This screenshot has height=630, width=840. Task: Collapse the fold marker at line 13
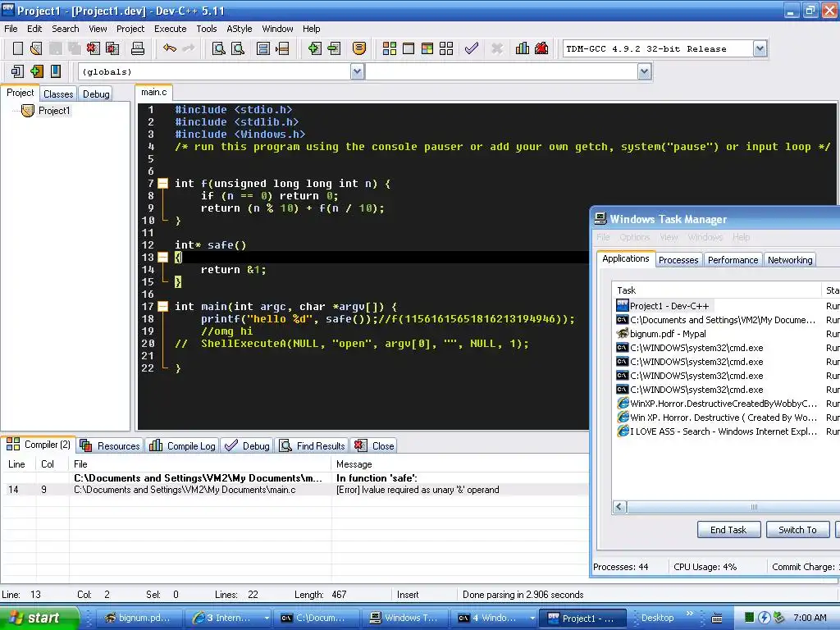tap(163, 257)
